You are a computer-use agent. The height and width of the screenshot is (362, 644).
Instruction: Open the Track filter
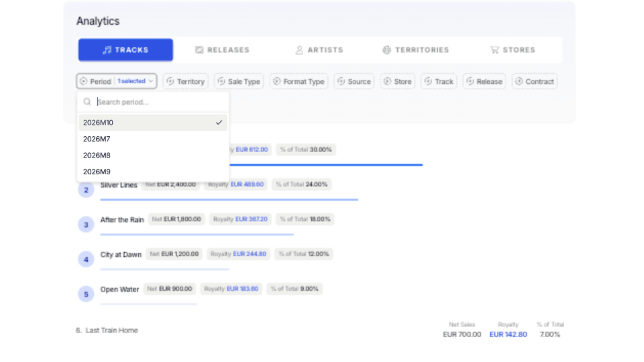point(439,82)
